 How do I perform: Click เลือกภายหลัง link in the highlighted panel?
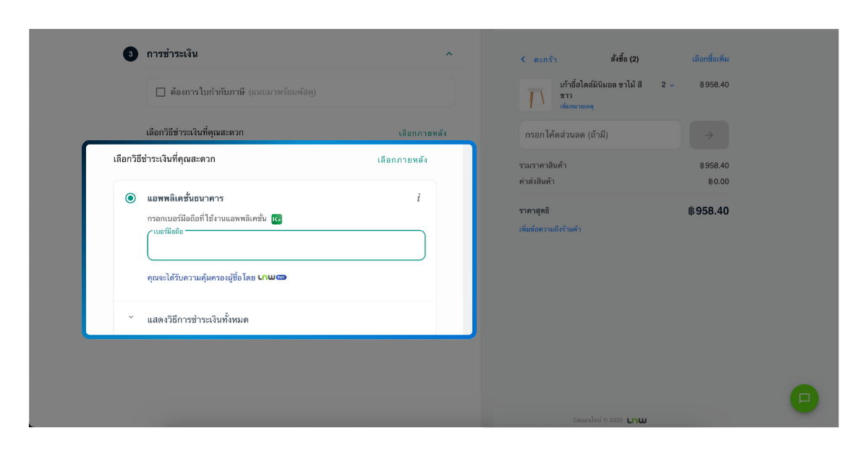tap(402, 160)
